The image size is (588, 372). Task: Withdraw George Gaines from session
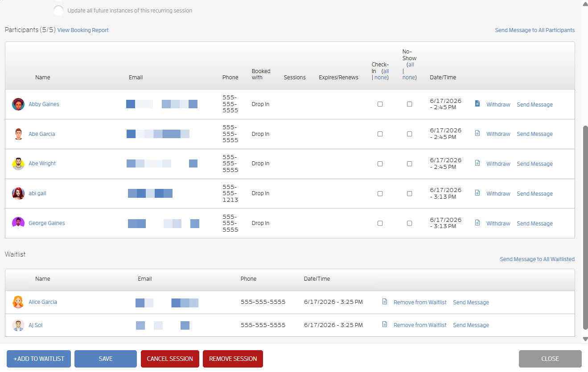pos(498,224)
